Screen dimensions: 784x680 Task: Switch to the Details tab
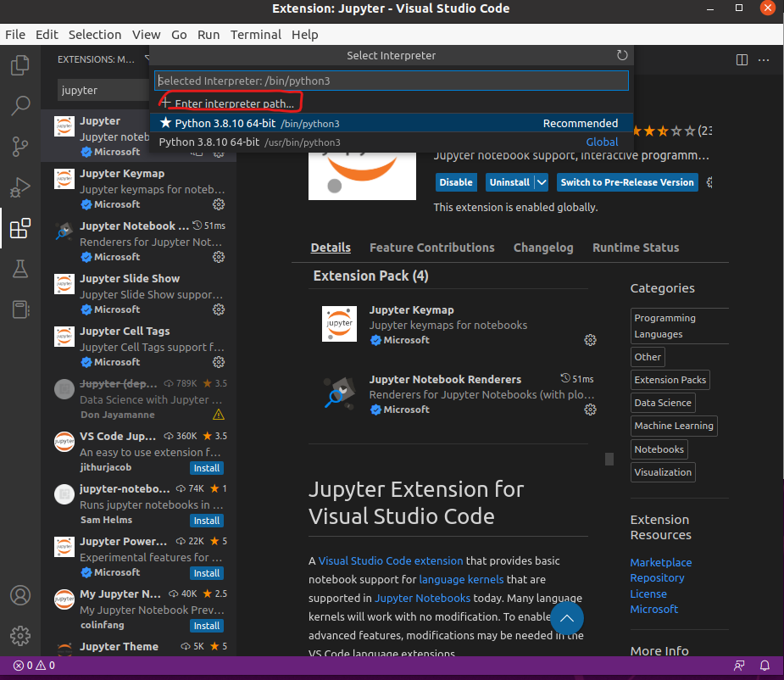tap(331, 248)
